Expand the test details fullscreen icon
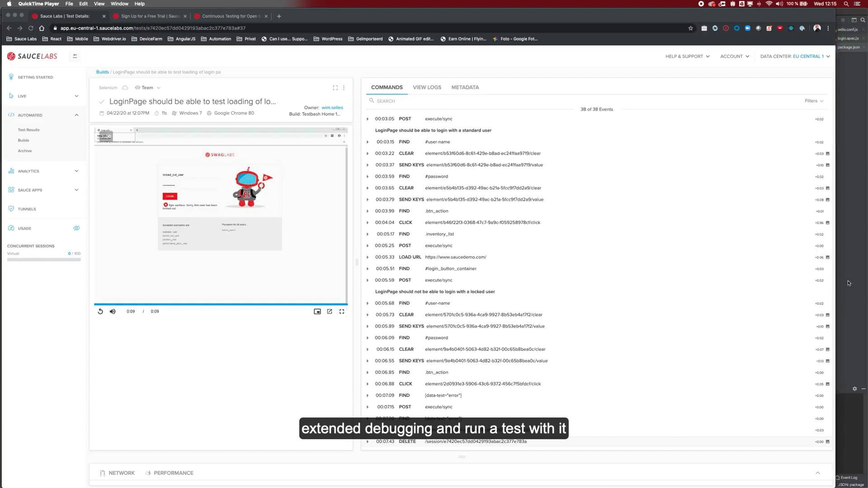The image size is (868, 488). pos(335,88)
